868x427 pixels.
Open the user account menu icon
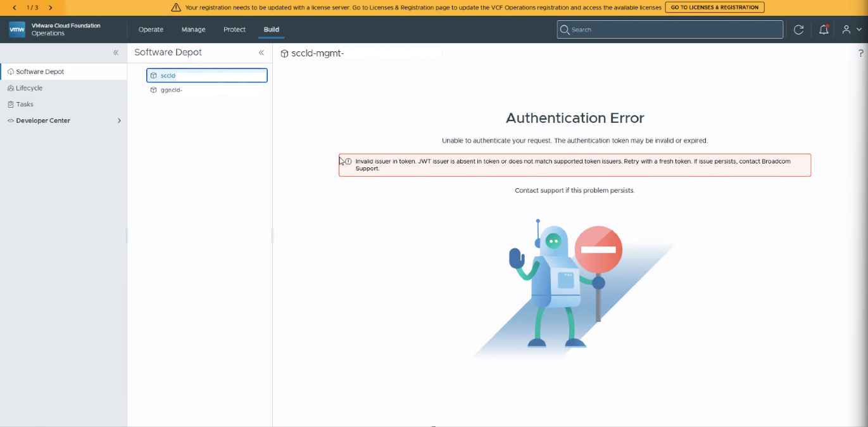coord(852,29)
